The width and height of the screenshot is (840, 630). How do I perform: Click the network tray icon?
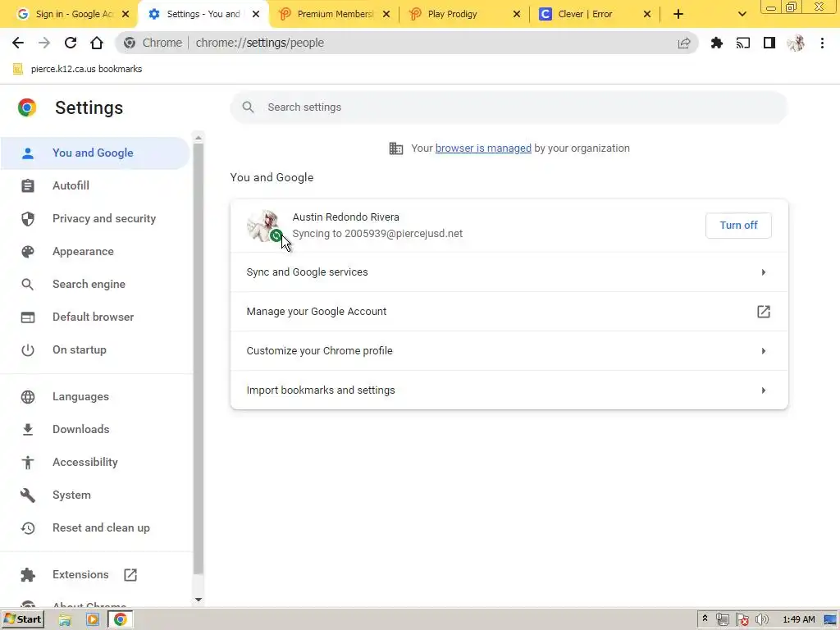[x=722, y=620]
